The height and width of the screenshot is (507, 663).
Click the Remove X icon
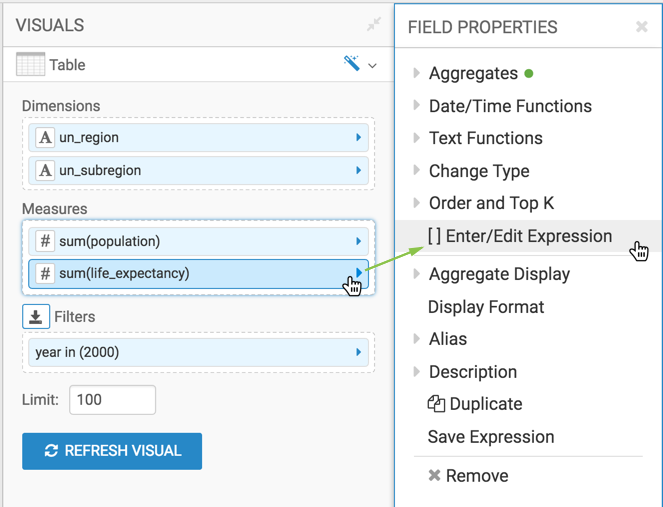pyautogui.click(x=434, y=476)
